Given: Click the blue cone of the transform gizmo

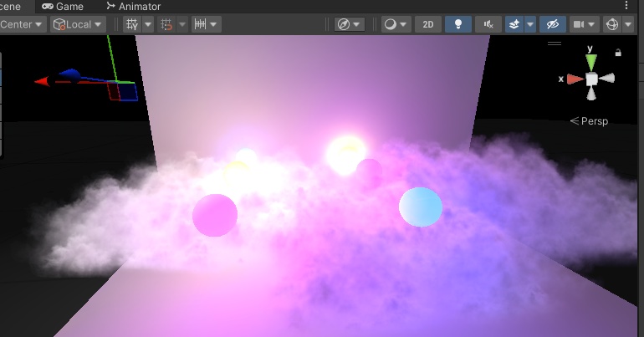Looking at the screenshot, I should [x=69, y=74].
